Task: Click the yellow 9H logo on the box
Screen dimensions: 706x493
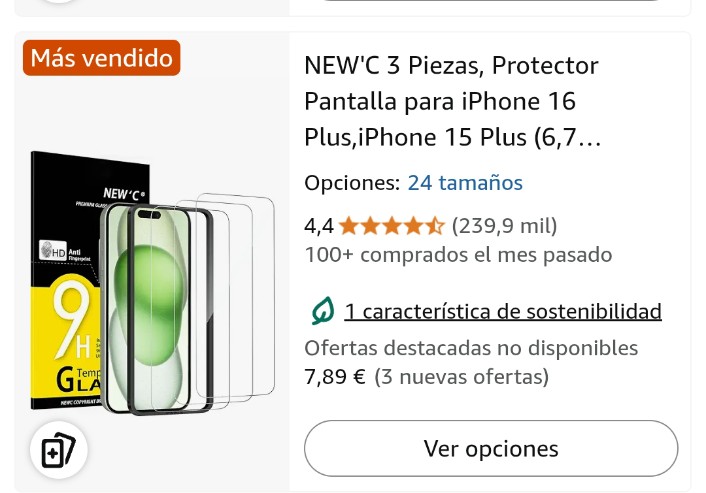Action: pos(72,320)
